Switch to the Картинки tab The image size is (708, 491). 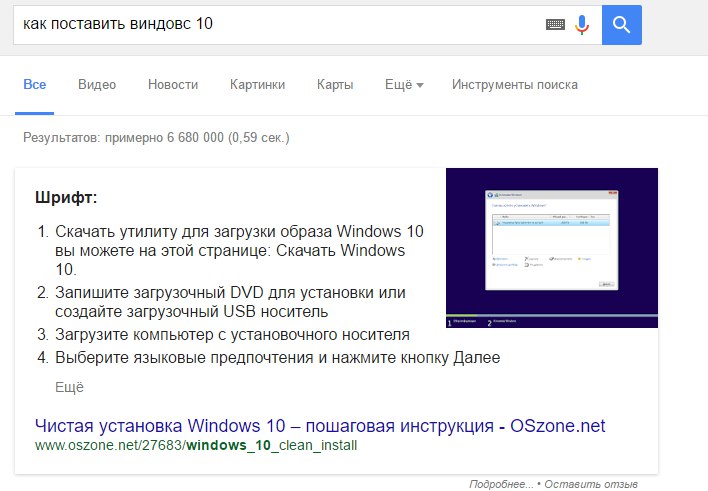(x=257, y=84)
